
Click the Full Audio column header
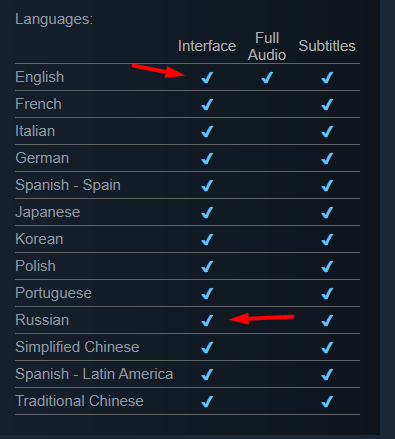(267, 46)
